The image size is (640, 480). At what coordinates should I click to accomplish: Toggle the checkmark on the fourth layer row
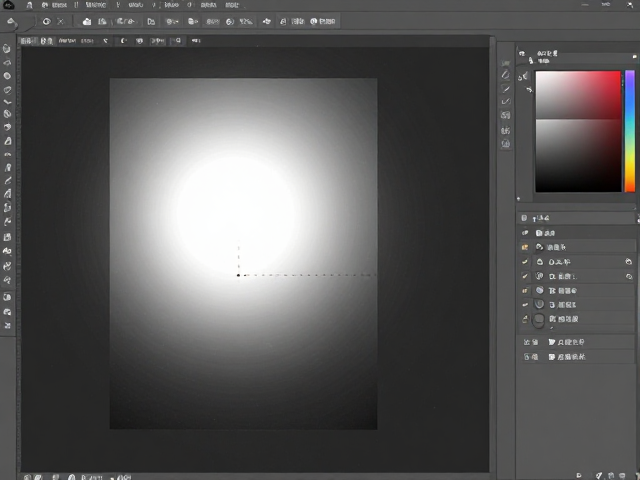click(x=525, y=276)
